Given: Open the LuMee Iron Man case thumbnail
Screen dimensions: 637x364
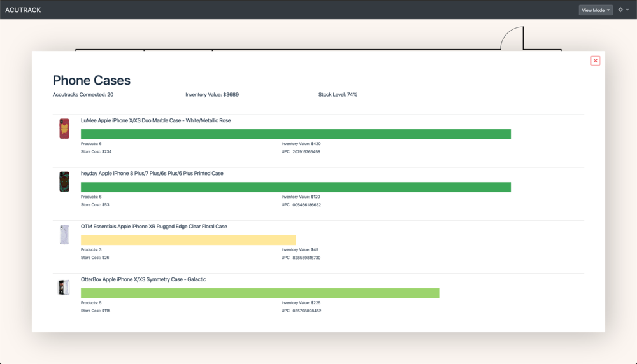Looking at the screenshot, I should point(64,129).
